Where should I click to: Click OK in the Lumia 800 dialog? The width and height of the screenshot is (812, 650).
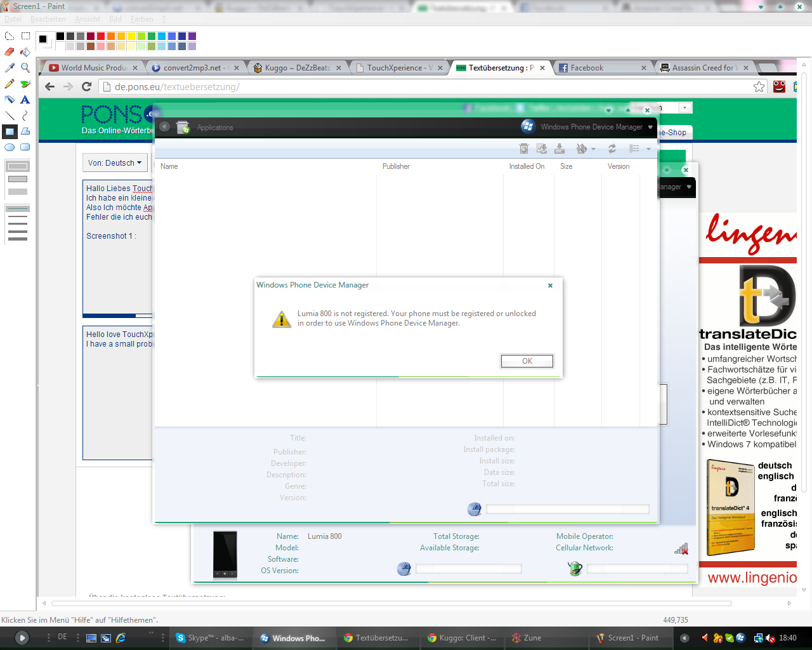pos(527,361)
